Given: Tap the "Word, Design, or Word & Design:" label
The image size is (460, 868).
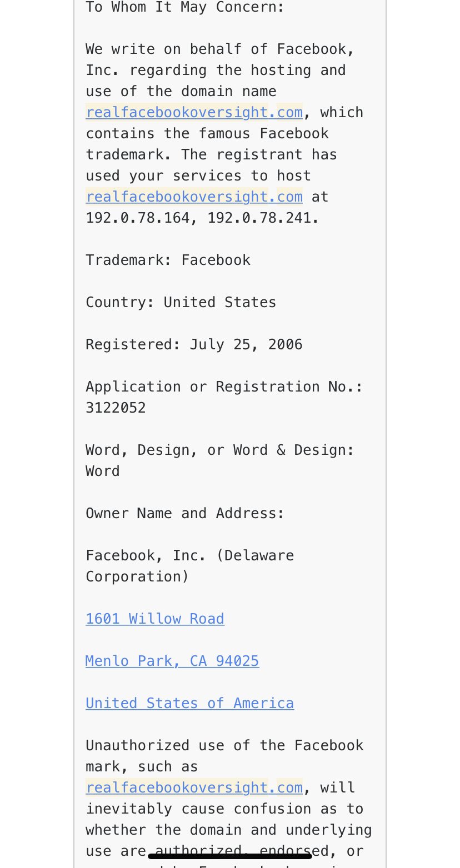Looking at the screenshot, I should [x=220, y=450].
